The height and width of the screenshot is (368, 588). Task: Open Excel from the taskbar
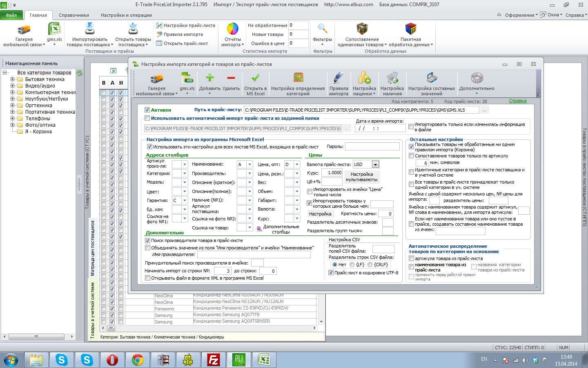(x=264, y=360)
